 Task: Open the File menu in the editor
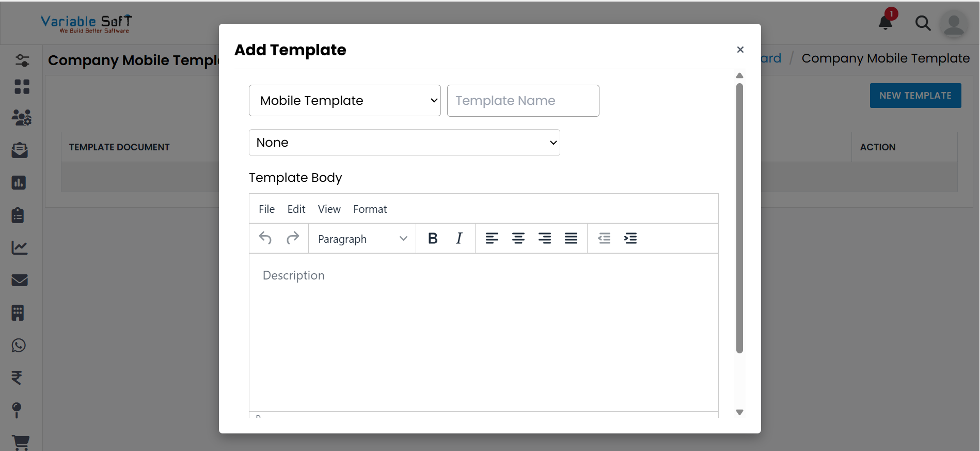266,209
